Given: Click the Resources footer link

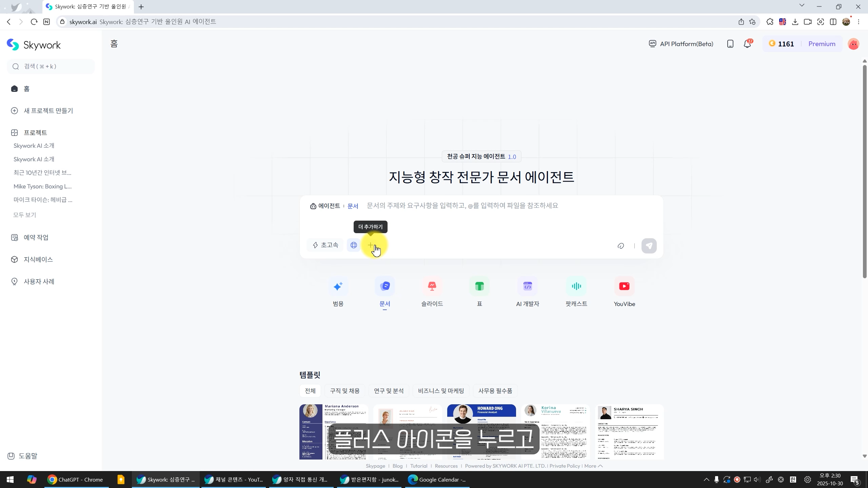Looking at the screenshot, I should coord(446,466).
